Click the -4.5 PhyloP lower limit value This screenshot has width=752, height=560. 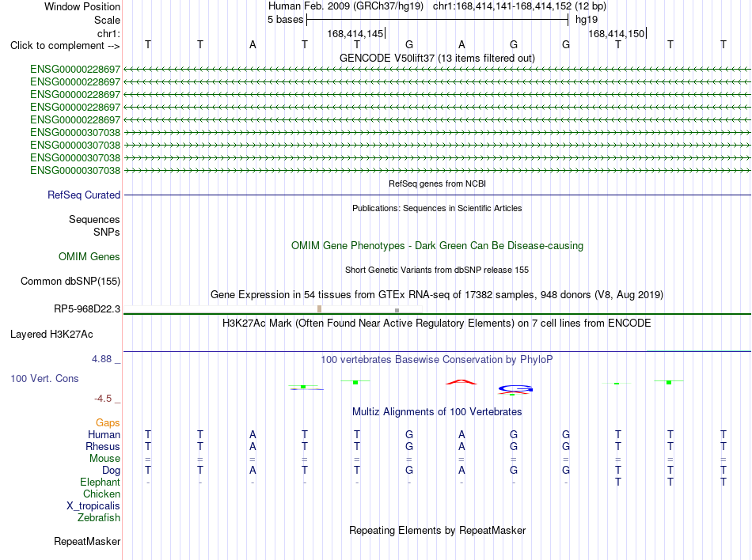[x=103, y=399]
